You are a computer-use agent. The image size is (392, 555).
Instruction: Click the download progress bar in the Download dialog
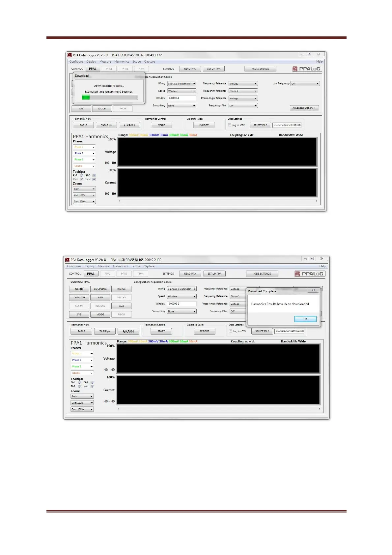pyautogui.click(x=110, y=97)
